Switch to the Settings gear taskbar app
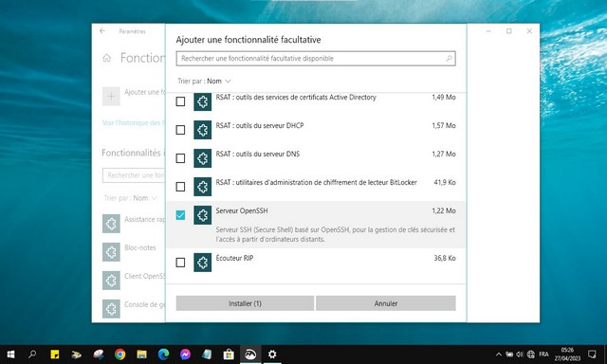The image size is (607, 364). click(272, 354)
